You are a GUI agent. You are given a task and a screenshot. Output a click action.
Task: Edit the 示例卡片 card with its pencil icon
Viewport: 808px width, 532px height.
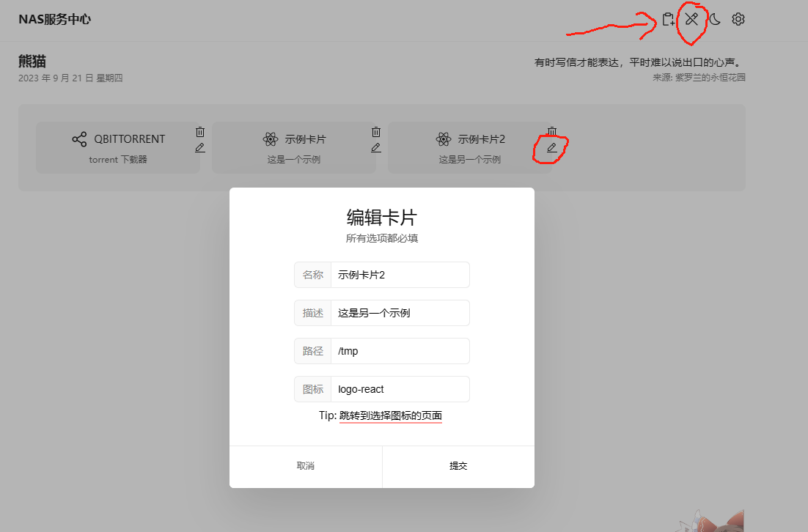(x=375, y=148)
